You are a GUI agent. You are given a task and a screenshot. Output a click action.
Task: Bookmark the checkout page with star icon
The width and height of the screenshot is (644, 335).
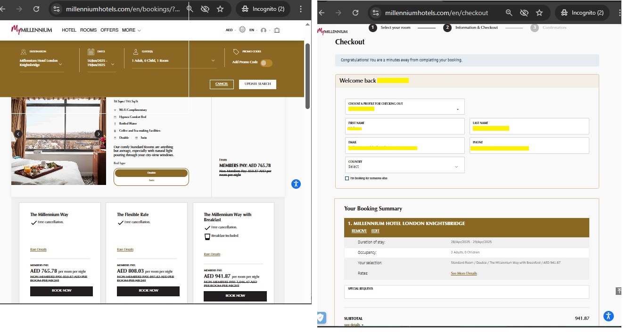[539, 13]
